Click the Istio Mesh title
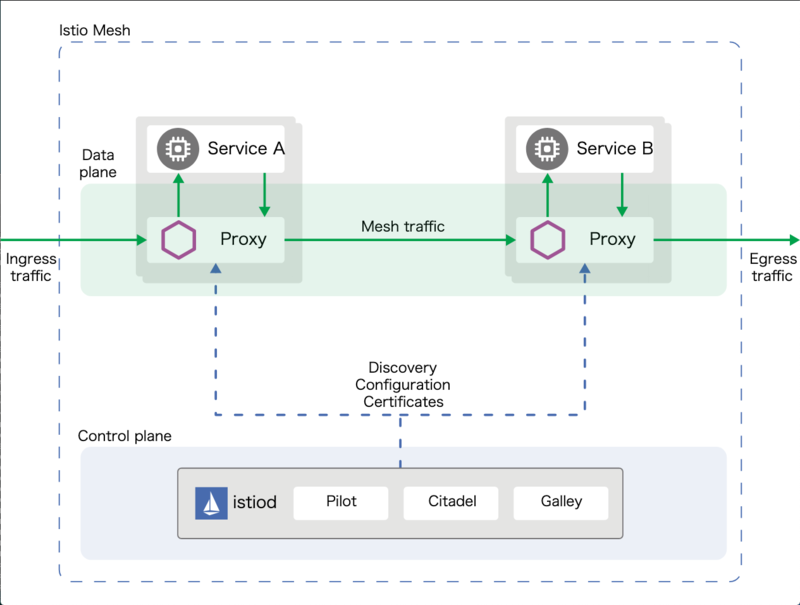The height and width of the screenshot is (605, 800). point(94,31)
